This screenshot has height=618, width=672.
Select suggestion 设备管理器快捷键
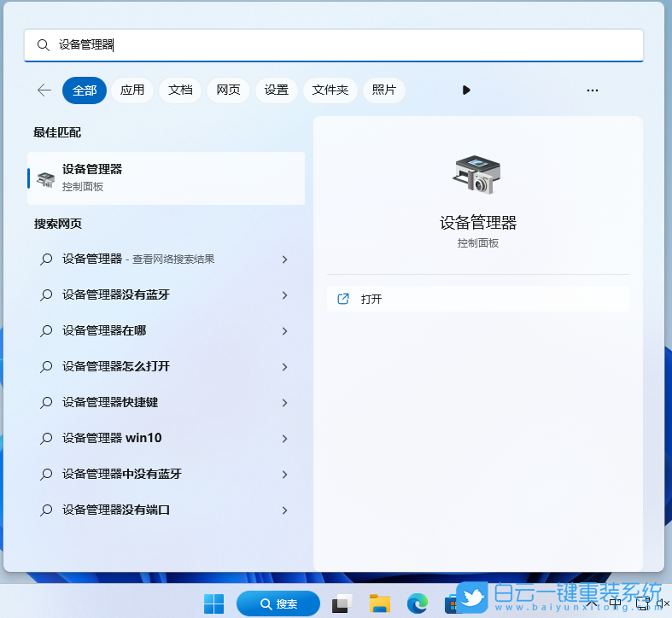166,402
